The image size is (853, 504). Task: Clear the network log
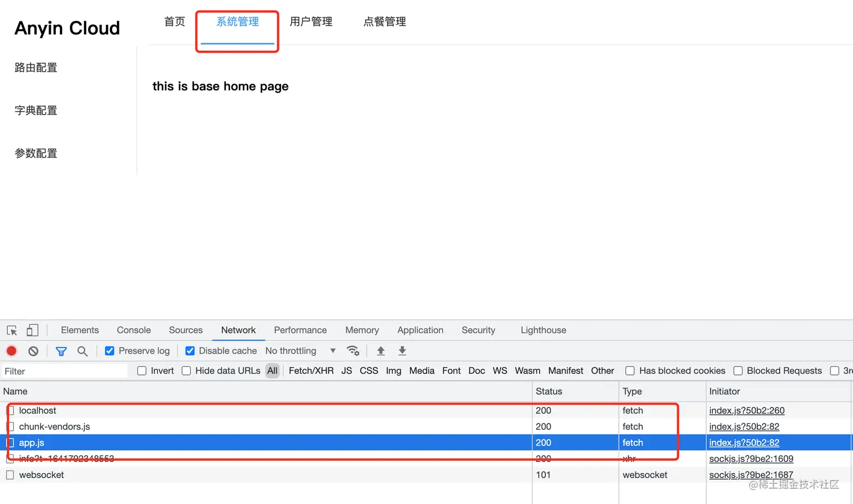point(33,351)
